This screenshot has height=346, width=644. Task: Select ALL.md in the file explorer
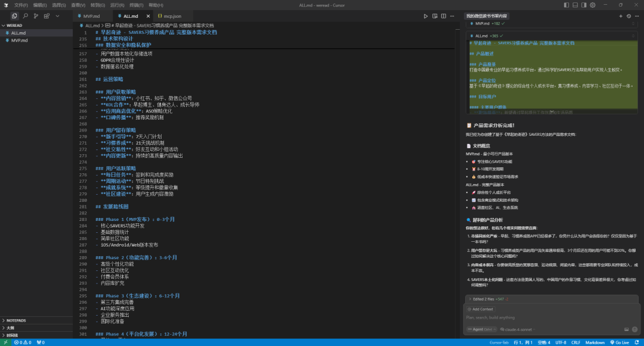(36, 33)
